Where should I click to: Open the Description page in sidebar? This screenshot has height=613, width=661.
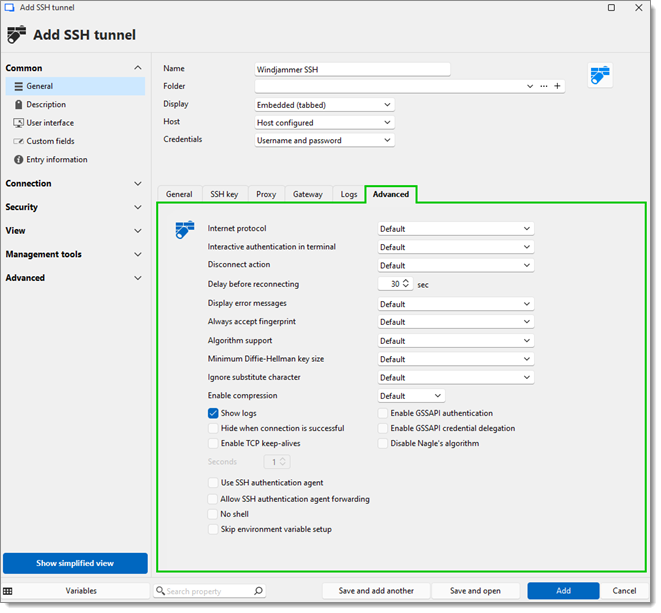click(x=46, y=105)
